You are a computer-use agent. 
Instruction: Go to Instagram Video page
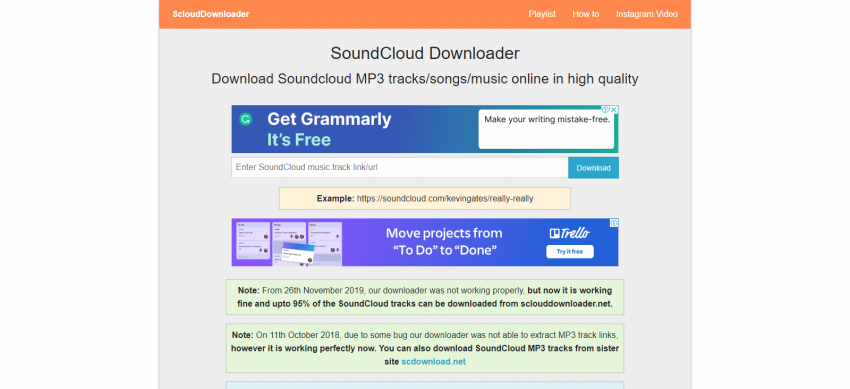pyautogui.click(x=647, y=14)
